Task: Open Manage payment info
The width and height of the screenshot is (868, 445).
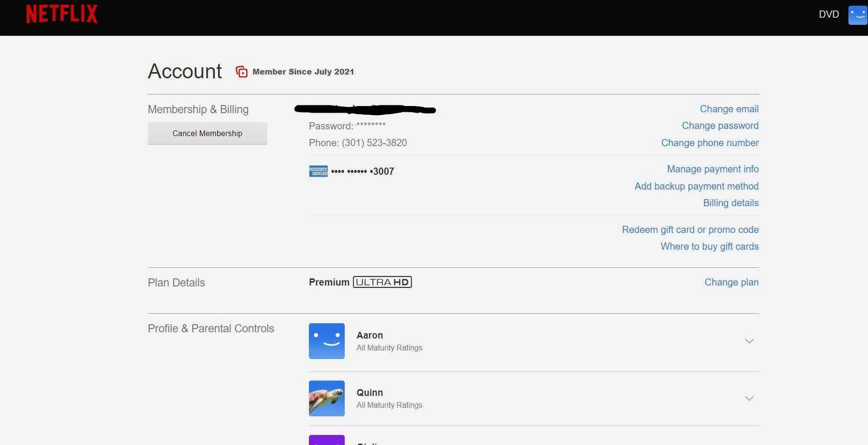Action: point(713,169)
